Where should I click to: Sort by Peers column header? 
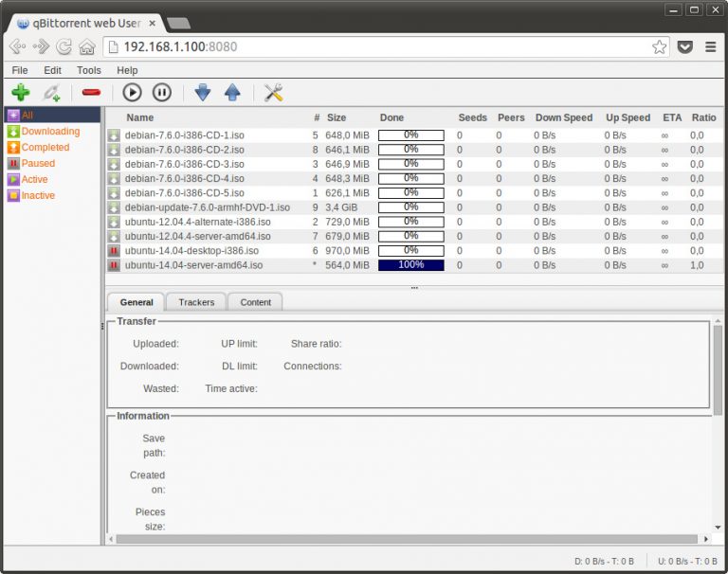[511, 117]
